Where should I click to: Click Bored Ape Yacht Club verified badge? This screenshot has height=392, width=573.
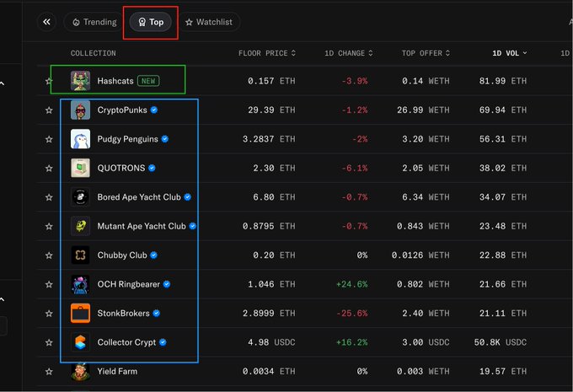(x=187, y=197)
